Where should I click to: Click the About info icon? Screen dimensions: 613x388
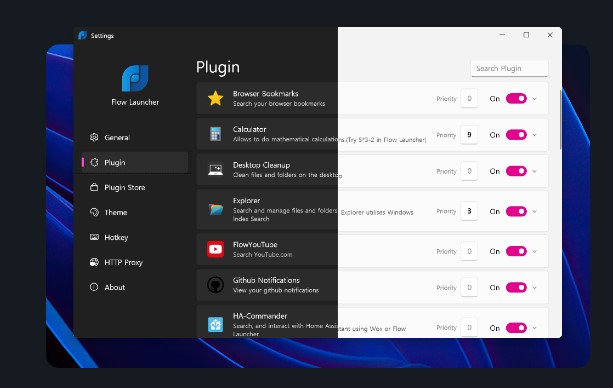point(94,287)
